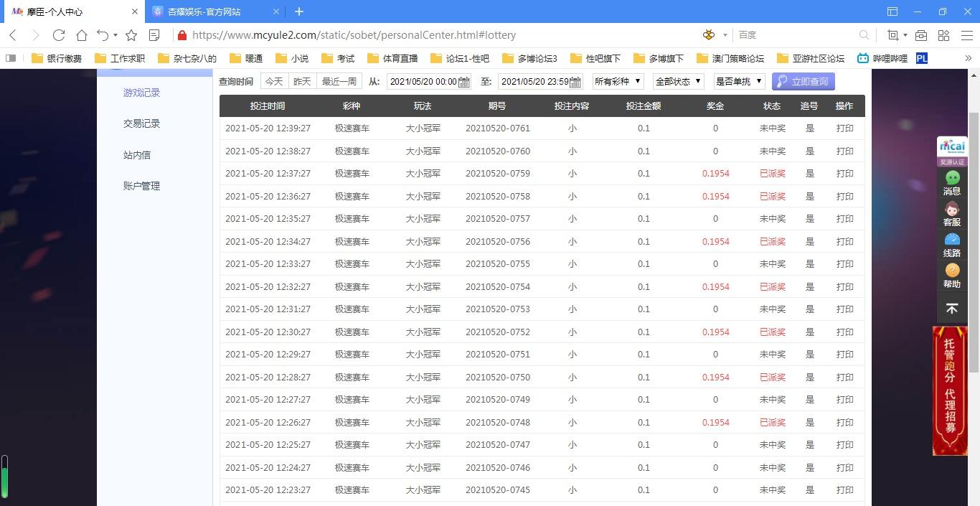Image resolution: width=980 pixels, height=506 pixels.
Task: Click the sidebar layout icon in title bar
Action: tap(892, 11)
